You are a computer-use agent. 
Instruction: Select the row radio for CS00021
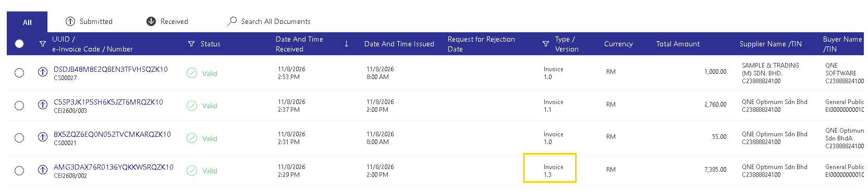pyautogui.click(x=19, y=138)
